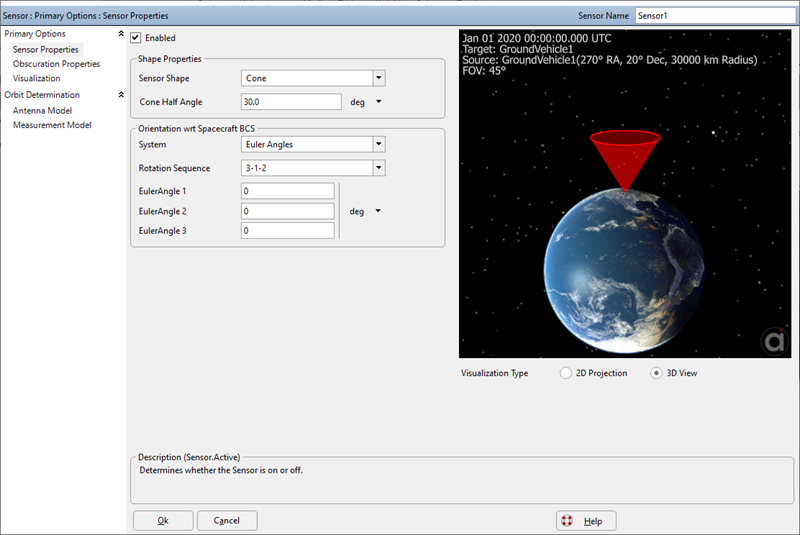Viewport: 800px width, 535px height.
Task: Click the EulerAngle 1 input field
Action: [x=288, y=191]
